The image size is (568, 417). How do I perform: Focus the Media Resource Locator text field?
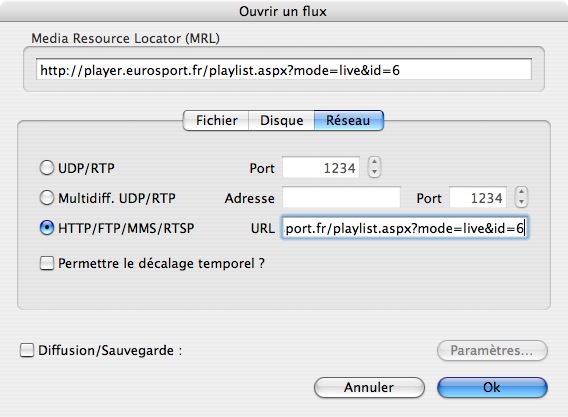coord(284,69)
